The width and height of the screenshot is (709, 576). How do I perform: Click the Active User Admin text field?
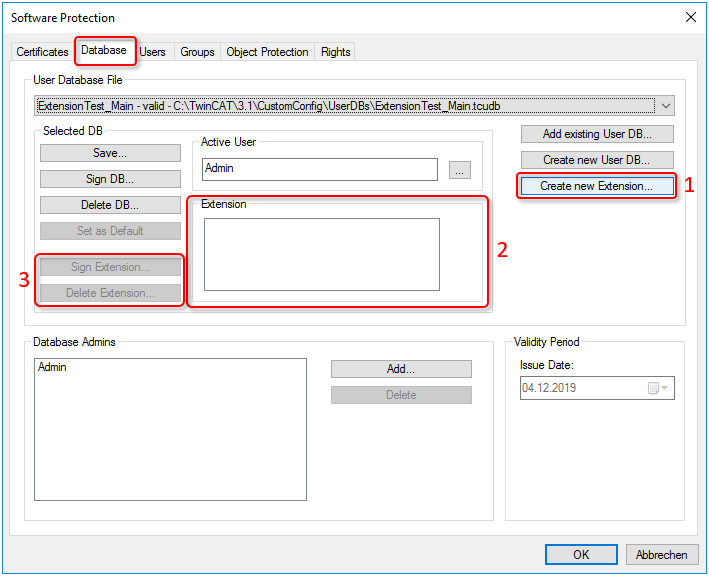[x=320, y=169]
